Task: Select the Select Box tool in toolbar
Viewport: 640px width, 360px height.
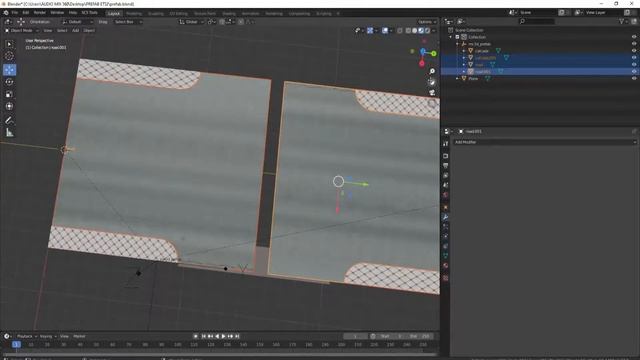Action: (x=9, y=44)
